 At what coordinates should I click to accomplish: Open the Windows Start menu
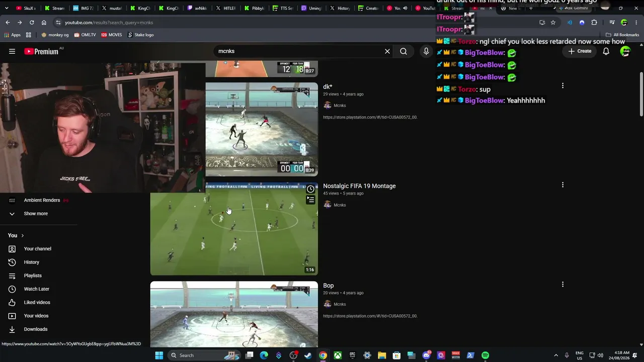pos(159,355)
